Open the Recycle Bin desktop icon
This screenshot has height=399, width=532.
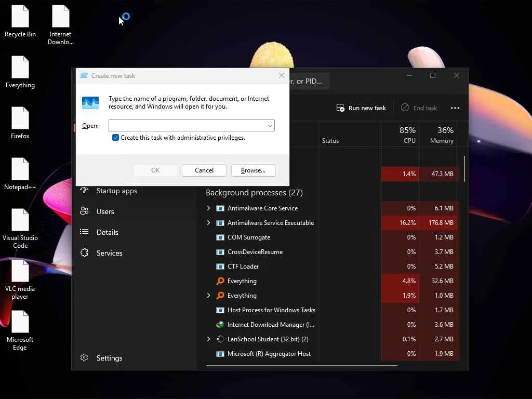[20, 21]
